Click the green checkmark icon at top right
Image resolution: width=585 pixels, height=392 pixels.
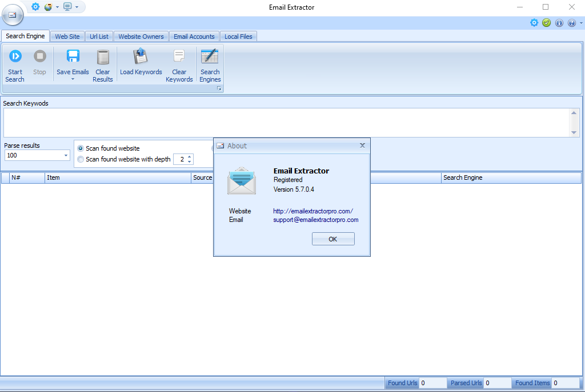pyautogui.click(x=547, y=23)
